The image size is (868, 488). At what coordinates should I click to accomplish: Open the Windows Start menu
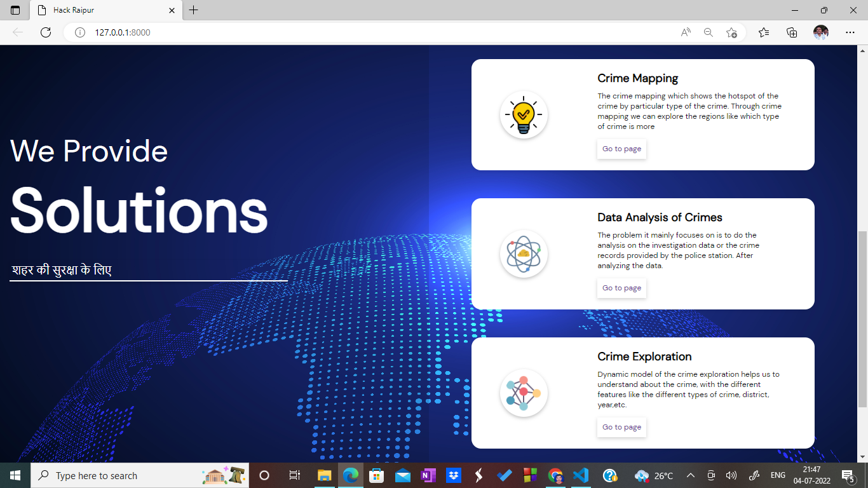pyautogui.click(x=15, y=475)
